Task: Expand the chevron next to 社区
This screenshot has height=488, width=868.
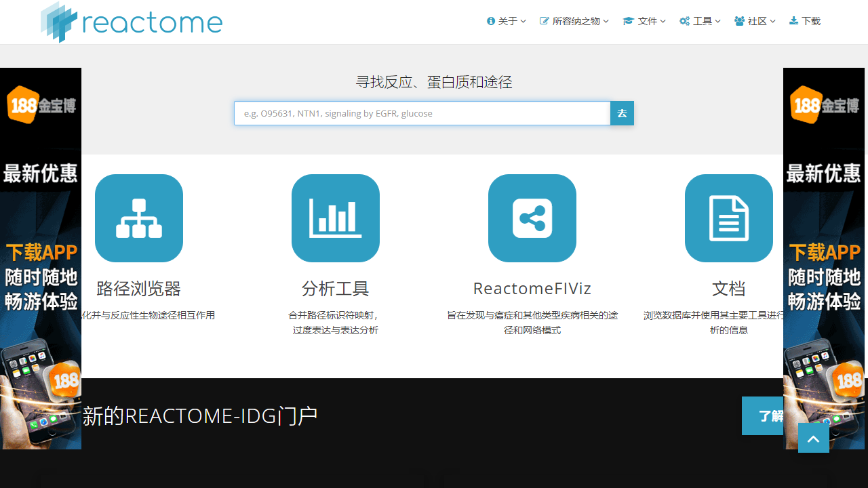Action: tap(773, 22)
